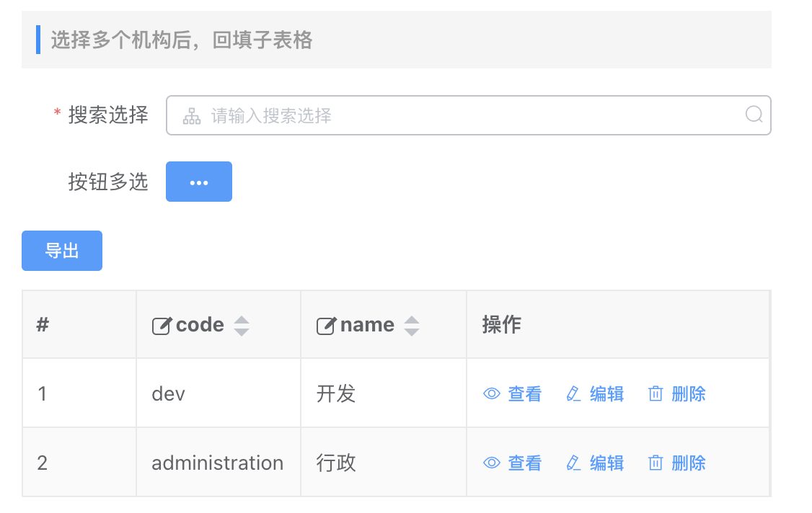Click the trash icon in administration row
The image size is (812, 513).
pyautogui.click(x=656, y=463)
